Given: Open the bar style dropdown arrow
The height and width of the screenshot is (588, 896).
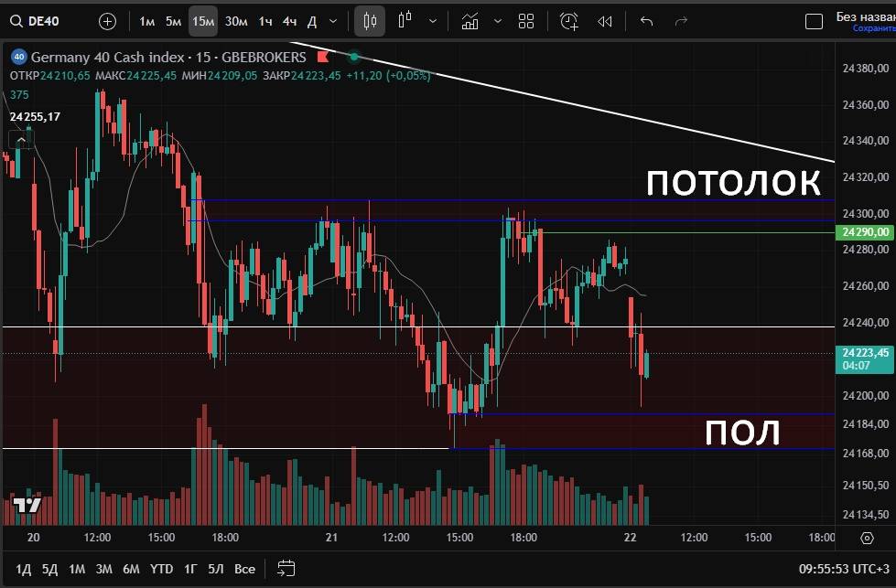Looking at the screenshot, I should point(433,21).
